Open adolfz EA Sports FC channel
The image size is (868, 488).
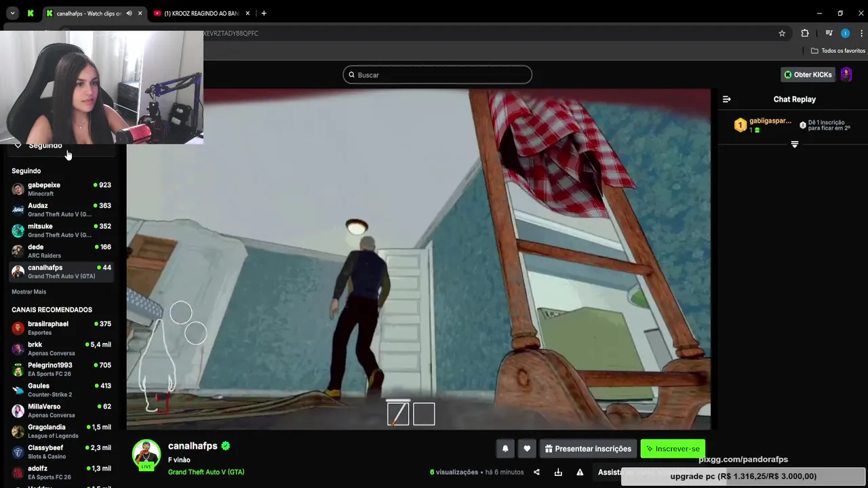click(x=61, y=472)
